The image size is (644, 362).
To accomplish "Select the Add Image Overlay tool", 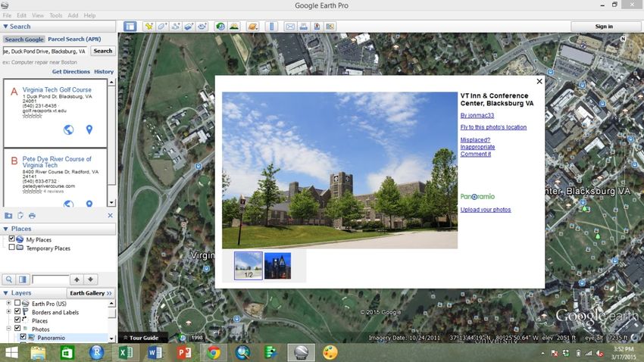I will pos(189,27).
